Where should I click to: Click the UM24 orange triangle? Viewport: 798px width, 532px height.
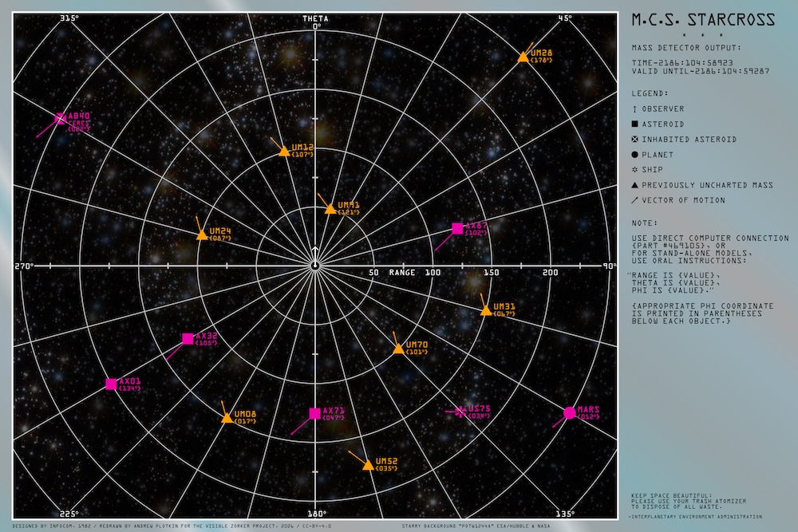pos(202,234)
